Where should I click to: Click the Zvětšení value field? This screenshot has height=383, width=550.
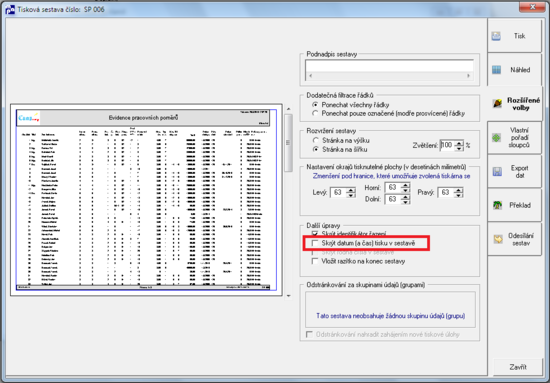coord(447,145)
